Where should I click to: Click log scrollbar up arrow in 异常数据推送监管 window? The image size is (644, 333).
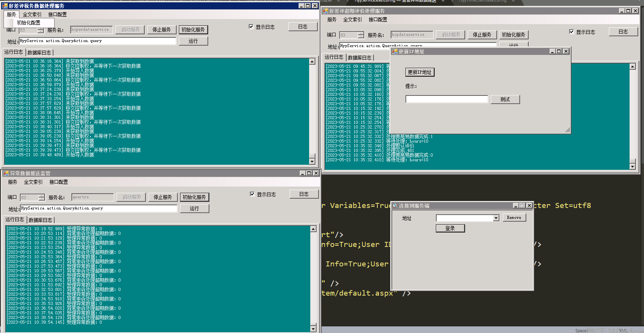[313, 229]
